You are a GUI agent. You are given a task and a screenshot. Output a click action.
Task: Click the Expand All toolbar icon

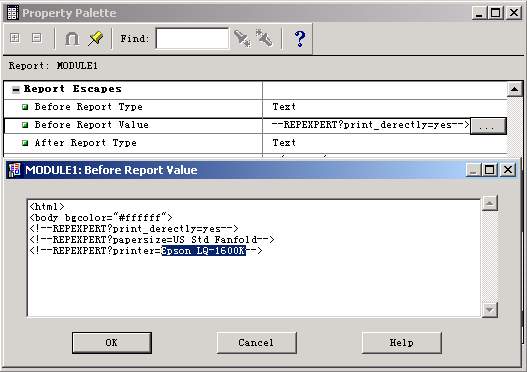pos(15,38)
